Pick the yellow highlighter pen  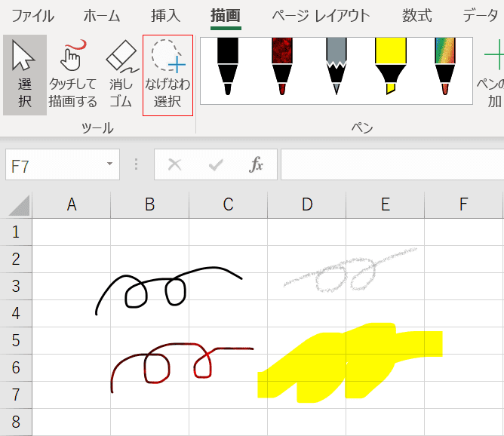coord(391,66)
